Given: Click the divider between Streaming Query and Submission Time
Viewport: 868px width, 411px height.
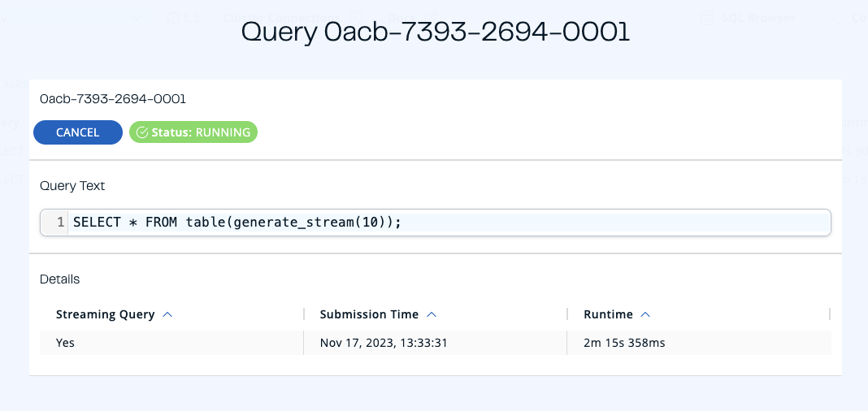Looking at the screenshot, I should click(x=303, y=314).
